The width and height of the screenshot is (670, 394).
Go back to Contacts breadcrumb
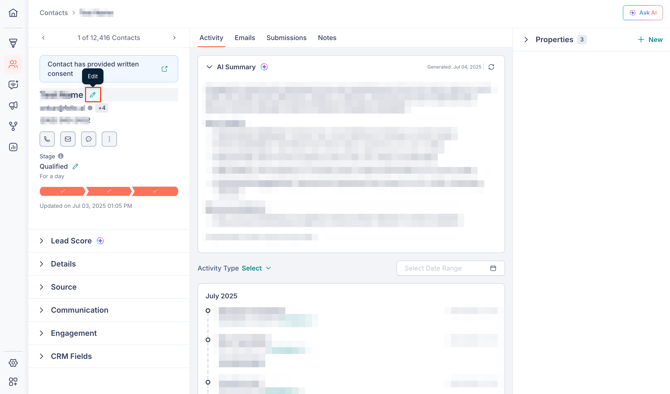click(53, 13)
